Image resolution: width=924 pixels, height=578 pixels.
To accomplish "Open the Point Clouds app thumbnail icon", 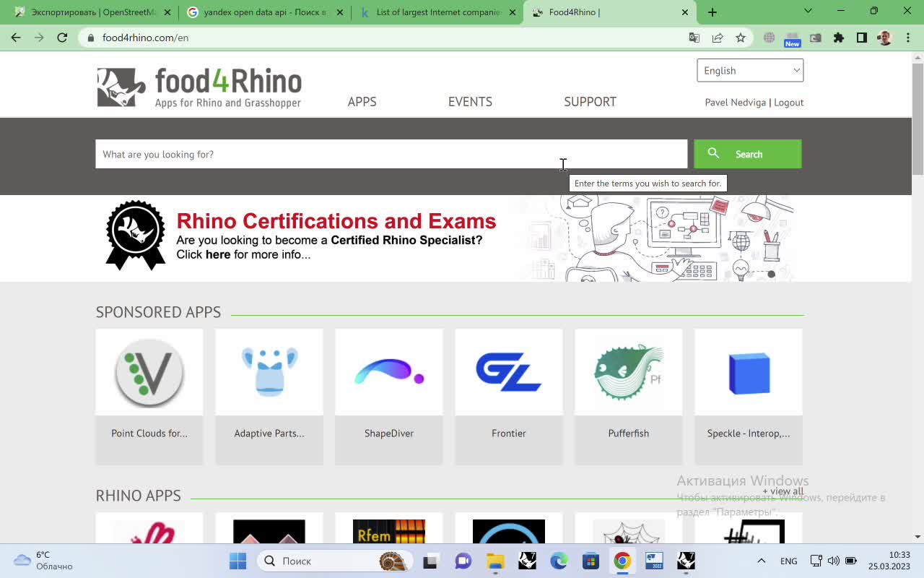I will 149,372.
